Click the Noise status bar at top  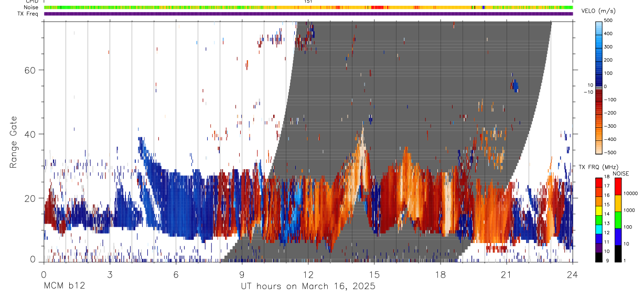pos(308,7)
